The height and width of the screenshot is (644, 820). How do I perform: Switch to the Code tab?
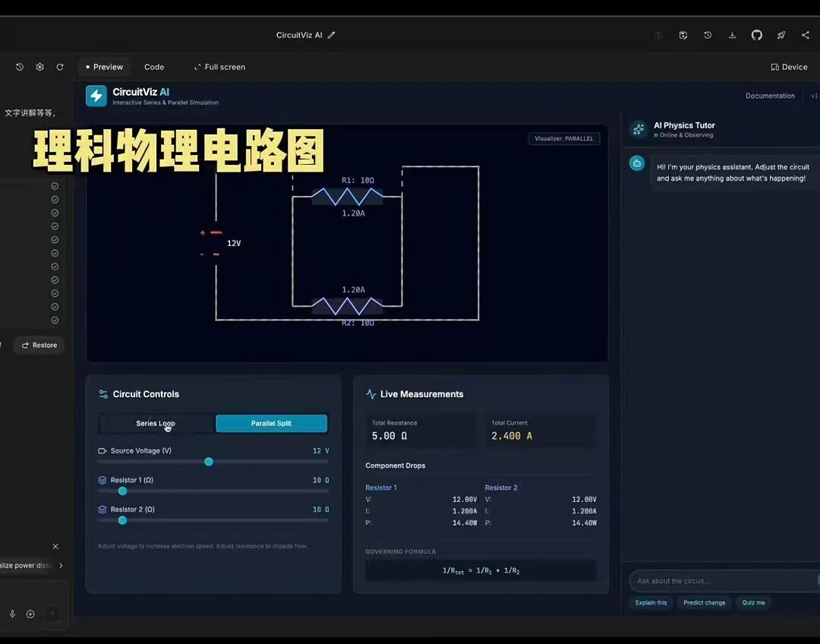pos(154,67)
